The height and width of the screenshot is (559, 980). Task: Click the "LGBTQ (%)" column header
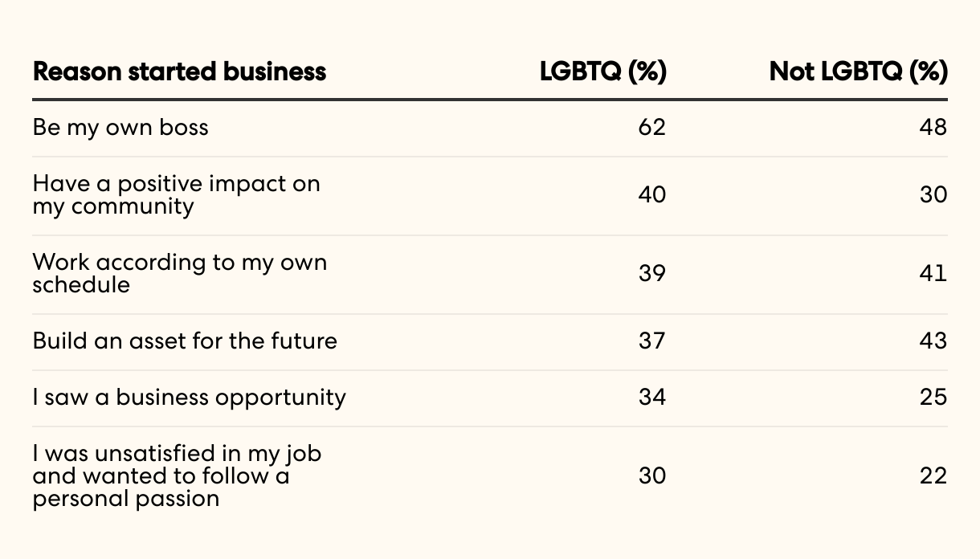[x=602, y=72]
